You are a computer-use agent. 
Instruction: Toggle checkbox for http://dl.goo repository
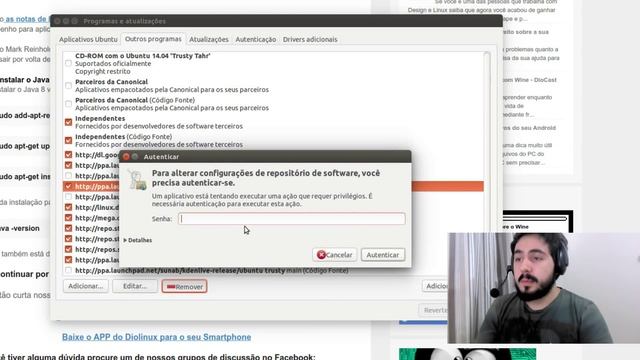(x=68, y=155)
